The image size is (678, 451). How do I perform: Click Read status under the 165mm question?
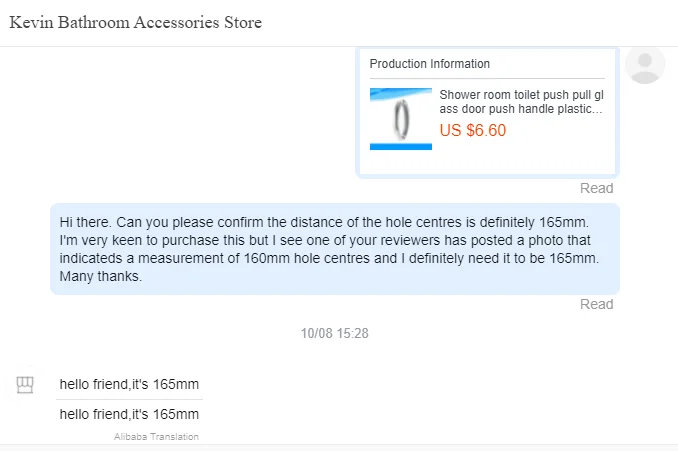597,304
